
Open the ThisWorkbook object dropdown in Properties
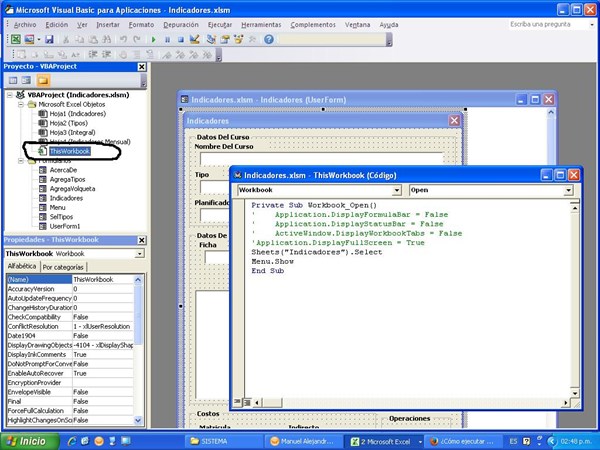coord(141,253)
